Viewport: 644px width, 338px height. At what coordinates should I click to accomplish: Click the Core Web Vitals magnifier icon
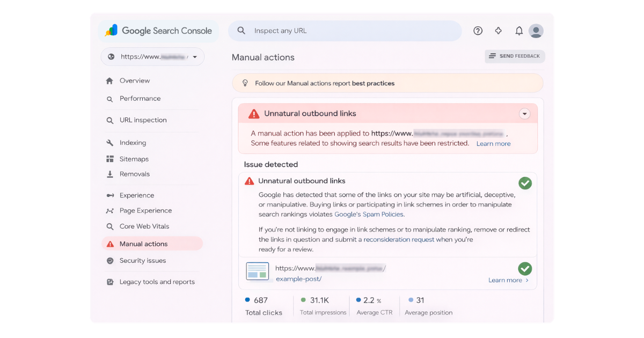click(x=109, y=226)
